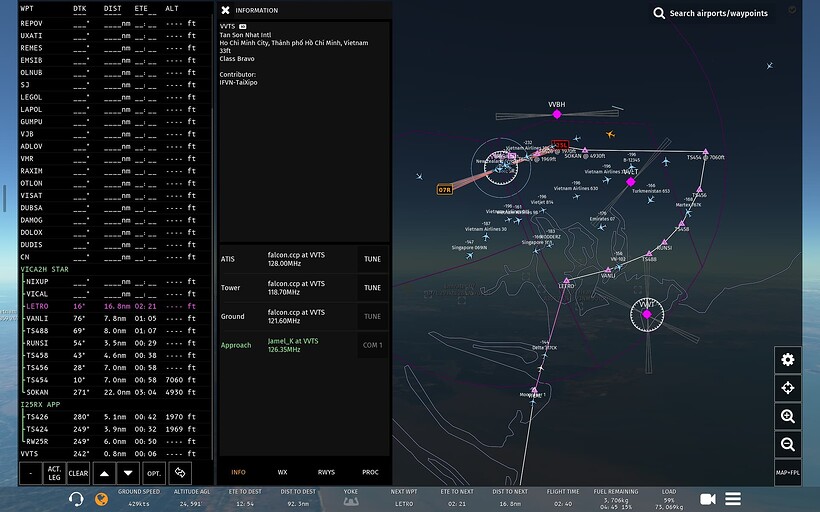820x512 pixels.
Task: Select the TS426 waypoint row
Action: pyautogui.click(x=114, y=417)
